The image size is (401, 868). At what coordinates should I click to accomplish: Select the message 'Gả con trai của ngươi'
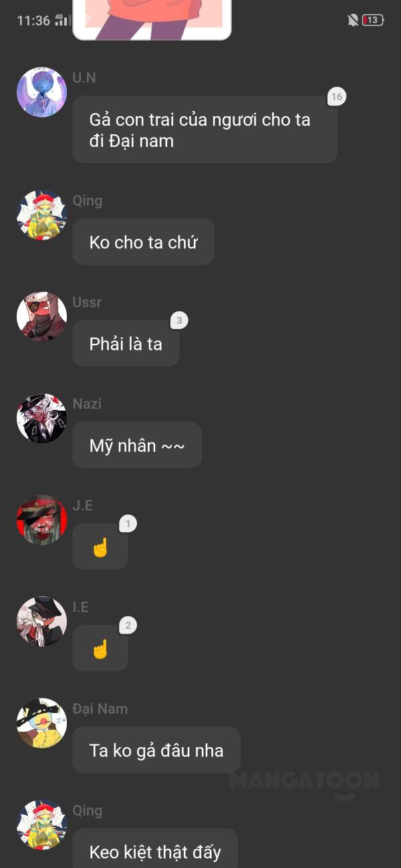[205, 130]
